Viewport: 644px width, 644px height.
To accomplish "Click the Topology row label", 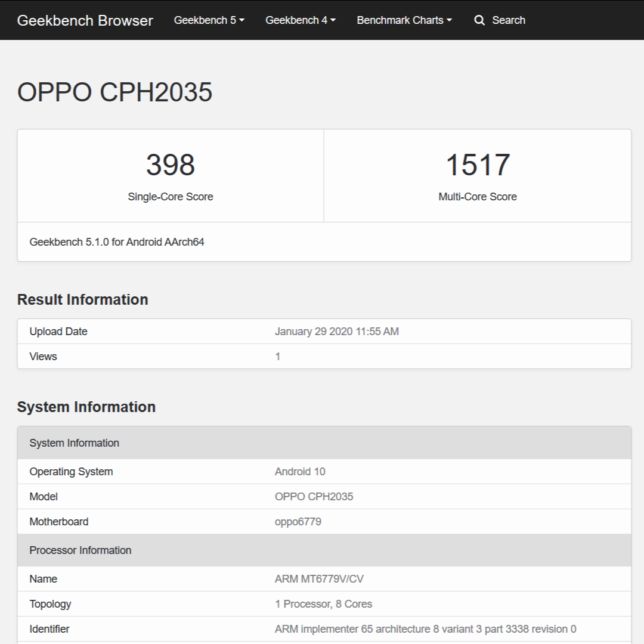I will pyautogui.click(x=50, y=603).
